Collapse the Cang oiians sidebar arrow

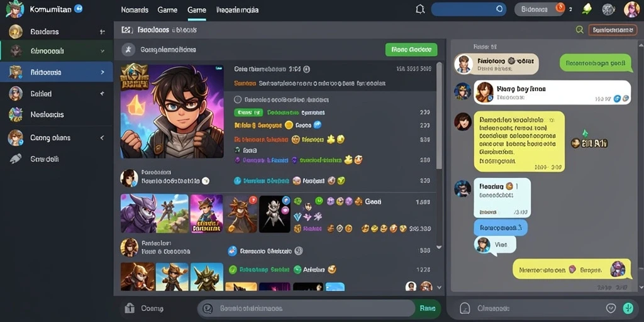point(102,138)
